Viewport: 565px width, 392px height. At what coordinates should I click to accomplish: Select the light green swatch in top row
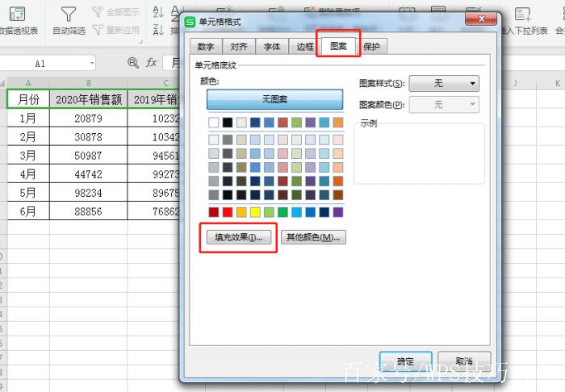(296, 123)
